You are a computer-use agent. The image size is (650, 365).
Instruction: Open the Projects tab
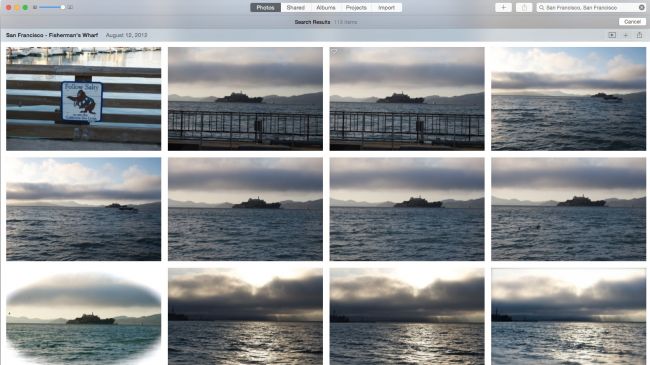click(356, 7)
